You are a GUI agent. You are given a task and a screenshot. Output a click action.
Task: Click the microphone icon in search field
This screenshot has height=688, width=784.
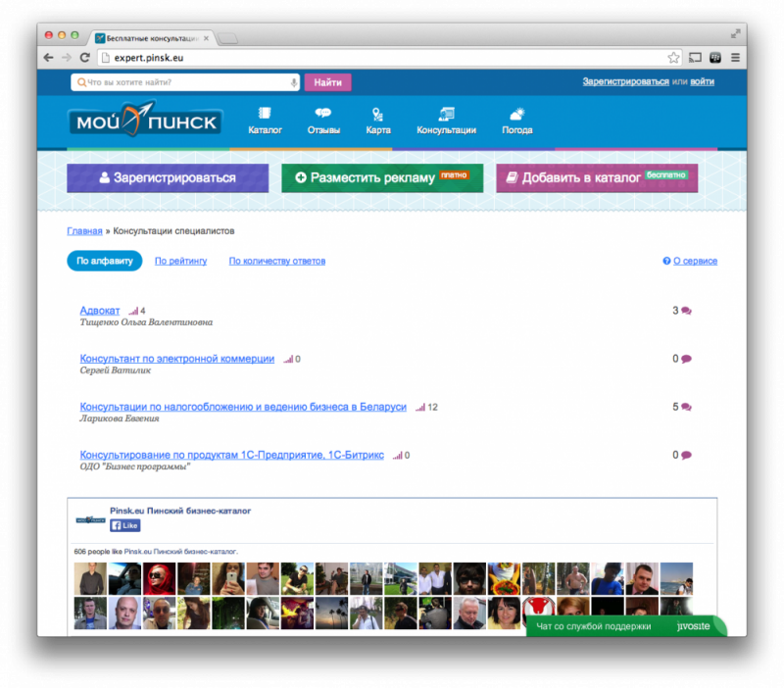pyautogui.click(x=293, y=83)
